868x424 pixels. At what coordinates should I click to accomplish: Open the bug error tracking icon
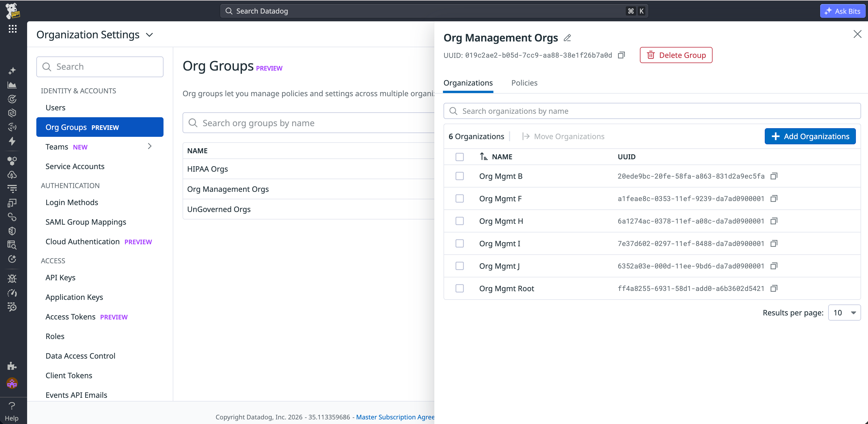12,279
